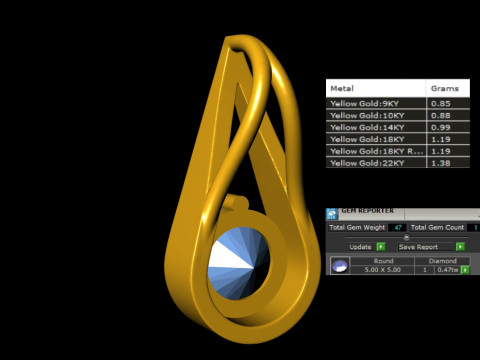Select the Yellow Gold:22KY row

[398, 163]
